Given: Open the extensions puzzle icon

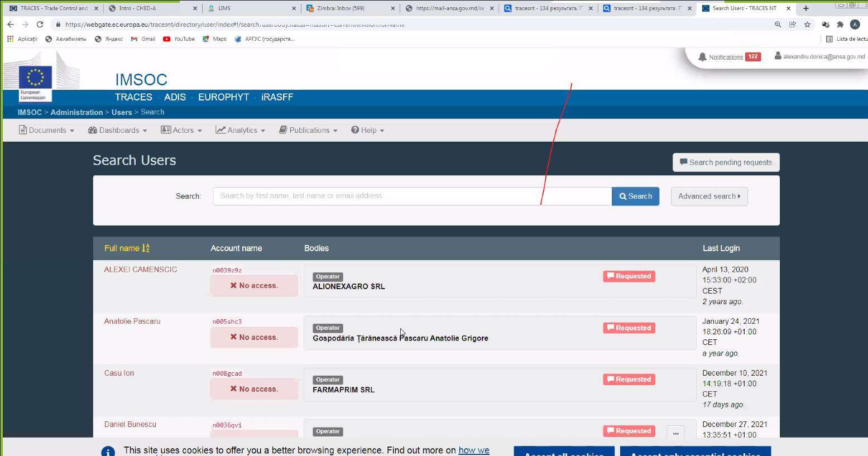Looking at the screenshot, I should click(x=840, y=25).
